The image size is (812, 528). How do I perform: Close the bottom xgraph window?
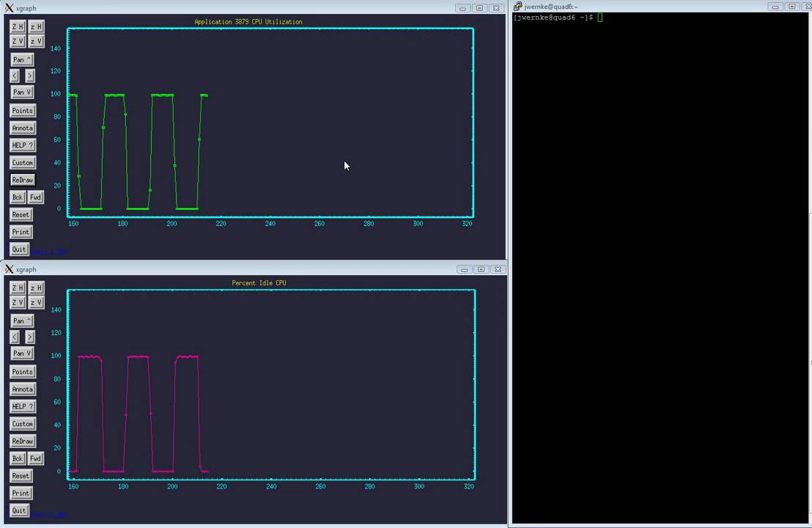coord(498,269)
